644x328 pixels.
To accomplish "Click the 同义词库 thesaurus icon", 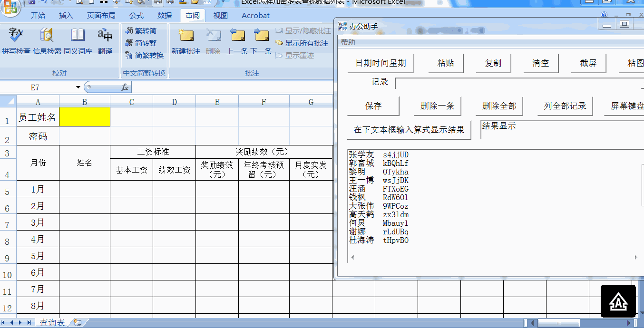I will (78, 42).
